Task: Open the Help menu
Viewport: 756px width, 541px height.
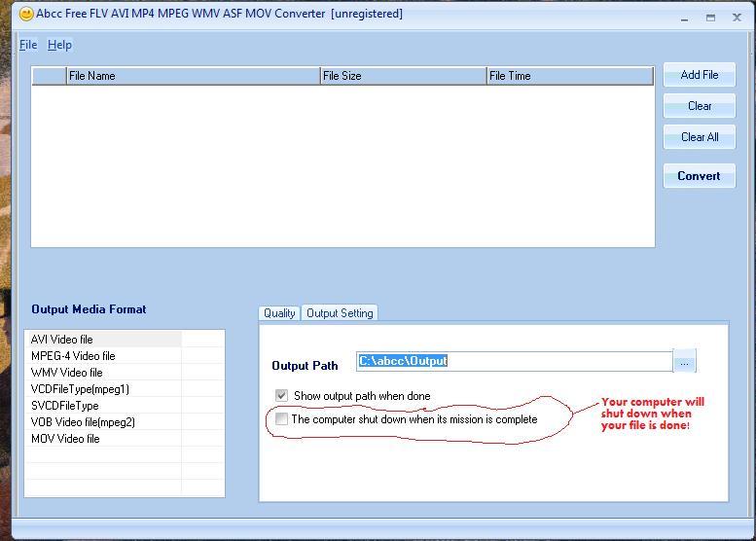Action: [x=59, y=45]
